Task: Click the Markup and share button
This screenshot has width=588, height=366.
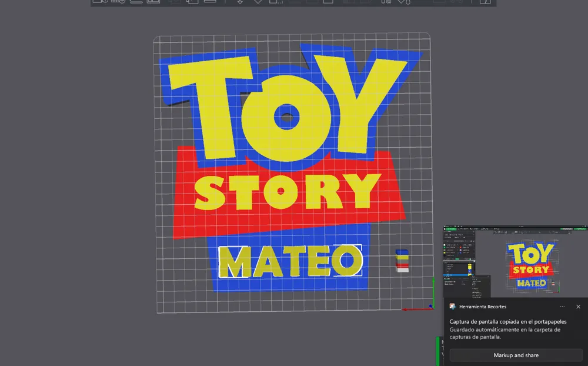Action: point(516,355)
